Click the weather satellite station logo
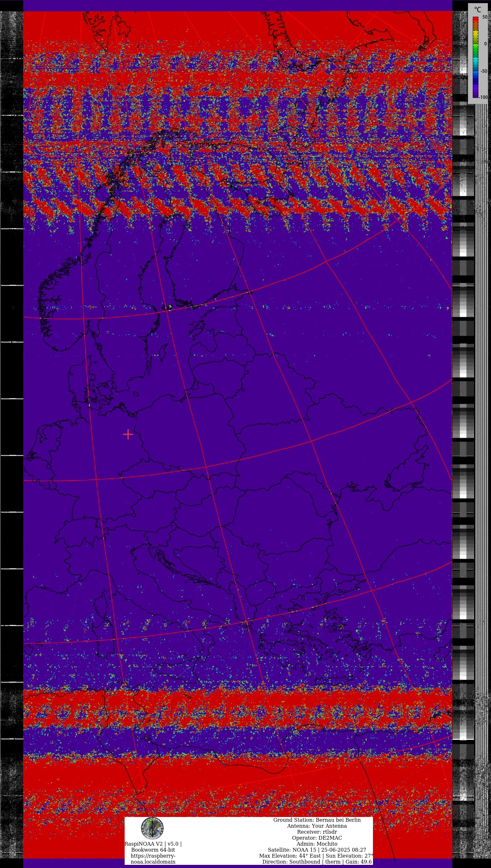 pyautogui.click(x=152, y=828)
